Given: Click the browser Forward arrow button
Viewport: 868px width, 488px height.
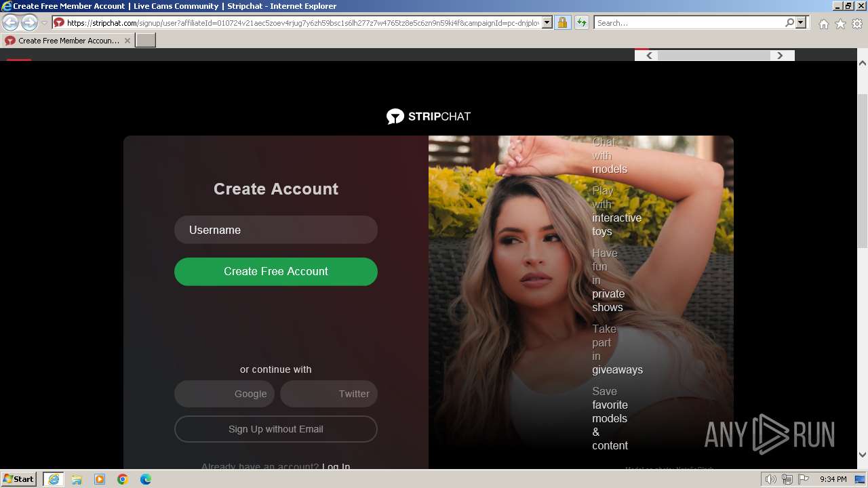Looking at the screenshot, I should (29, 22).
